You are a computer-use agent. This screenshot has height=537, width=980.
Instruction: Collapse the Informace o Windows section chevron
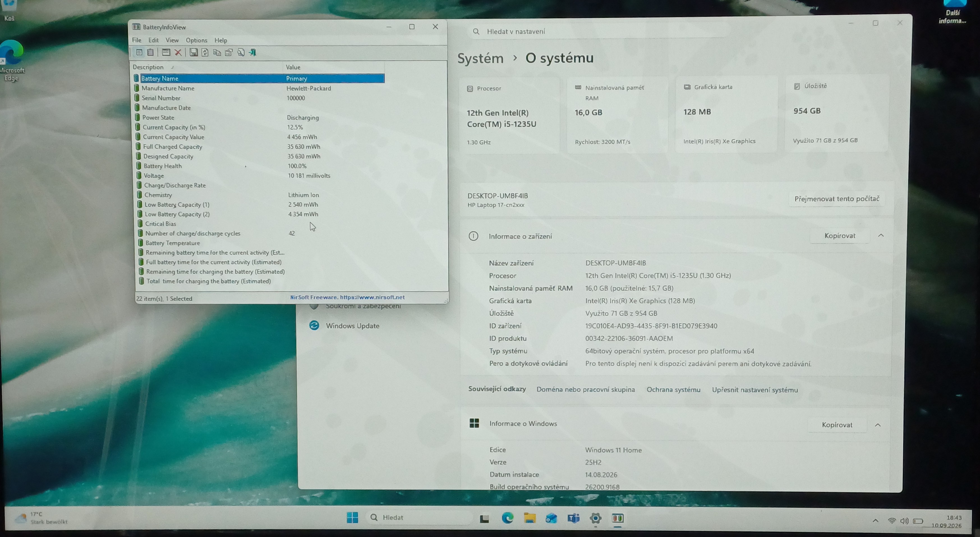pyautogui.click(x=878, y=425)
